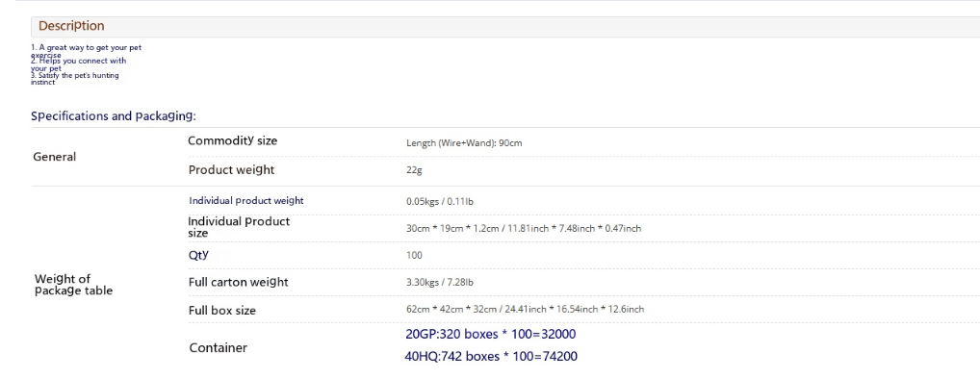Click the General row label
The height and width of the screenshot is (379, 980).
point(54,157)
